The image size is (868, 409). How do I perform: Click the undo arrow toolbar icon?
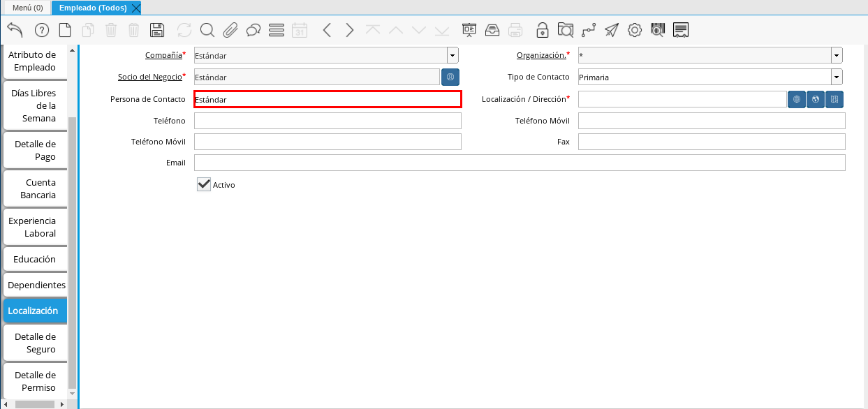(x=15, y=30)
